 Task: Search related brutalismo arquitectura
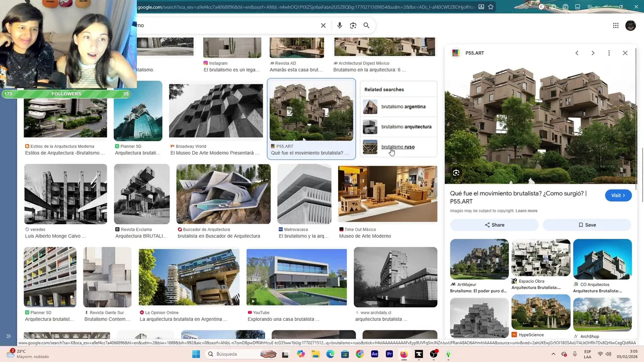[x=398, y=127]
